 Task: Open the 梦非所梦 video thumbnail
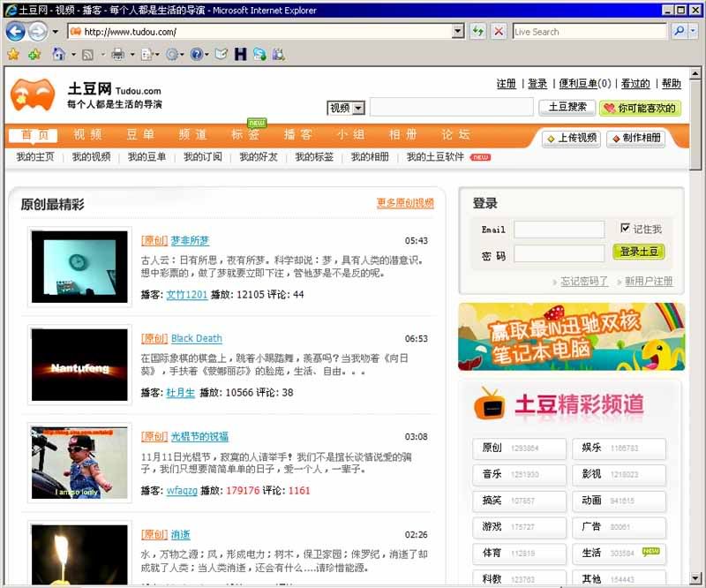click(79, 267)
